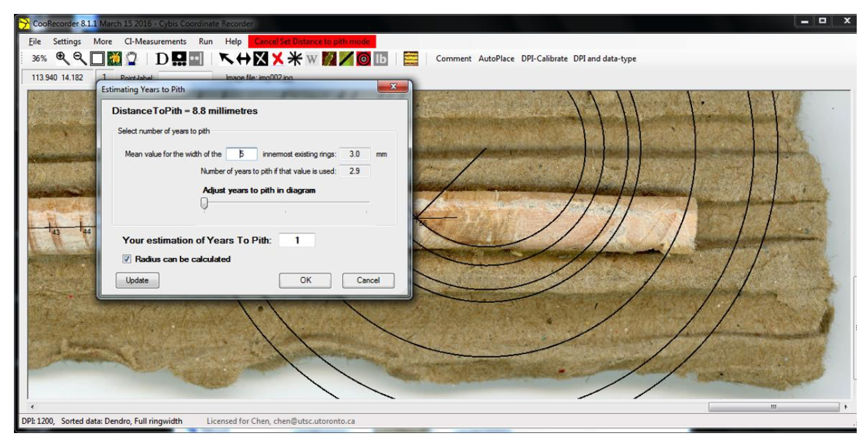Screen dimensions: 868x443
Task: Select the red target pith distance icon
Action: coord(364,59)
